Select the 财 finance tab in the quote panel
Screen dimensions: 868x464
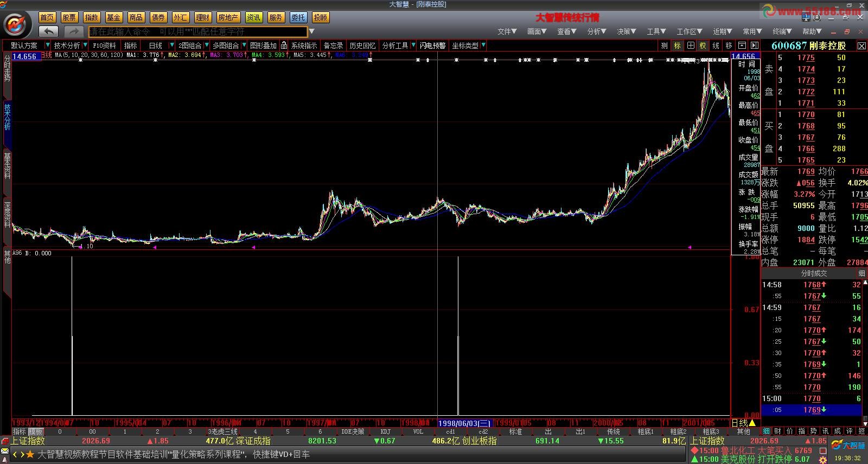click(778, 431)
